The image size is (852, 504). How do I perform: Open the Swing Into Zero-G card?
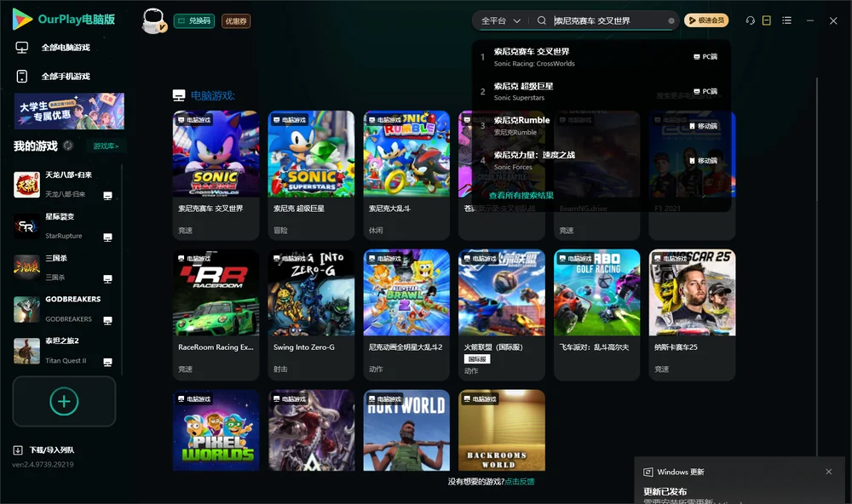pos(311,314)
